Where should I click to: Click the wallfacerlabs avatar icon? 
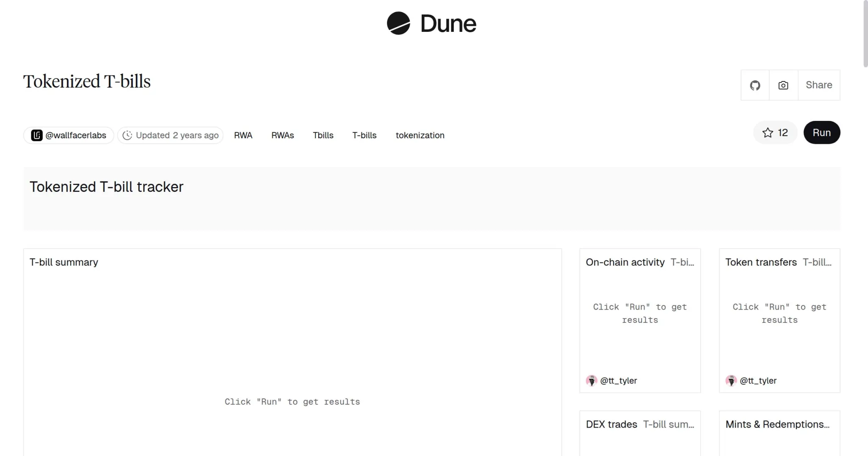point(37,135)
